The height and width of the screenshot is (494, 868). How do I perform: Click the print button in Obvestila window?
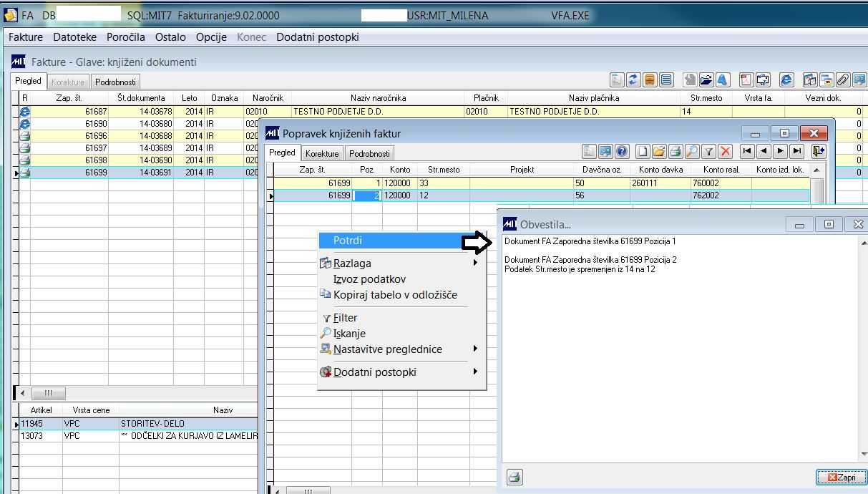click(x=515, y=478)
